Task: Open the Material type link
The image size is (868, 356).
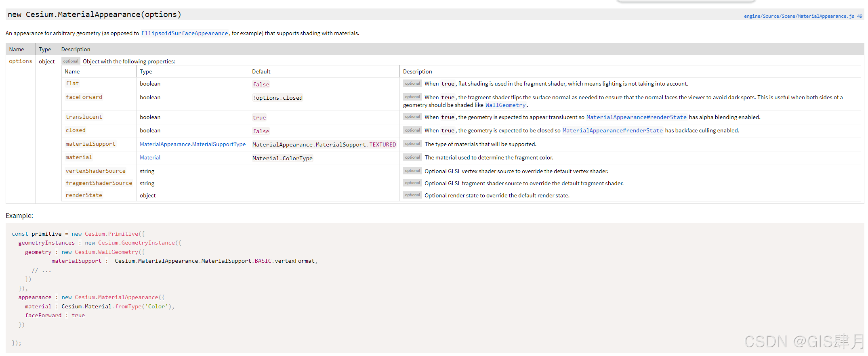Action: coord(150,158)
